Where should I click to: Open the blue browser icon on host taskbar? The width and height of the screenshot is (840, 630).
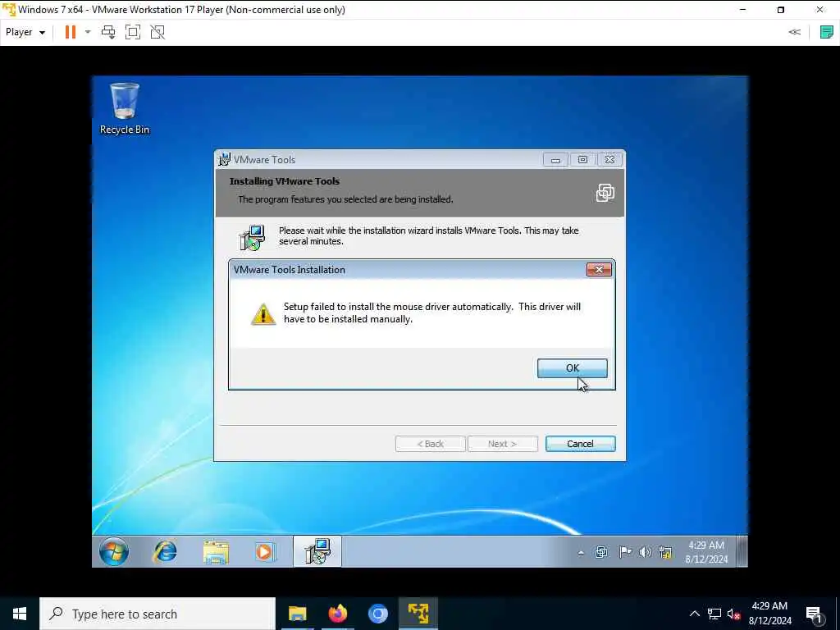tap(377, 614)
